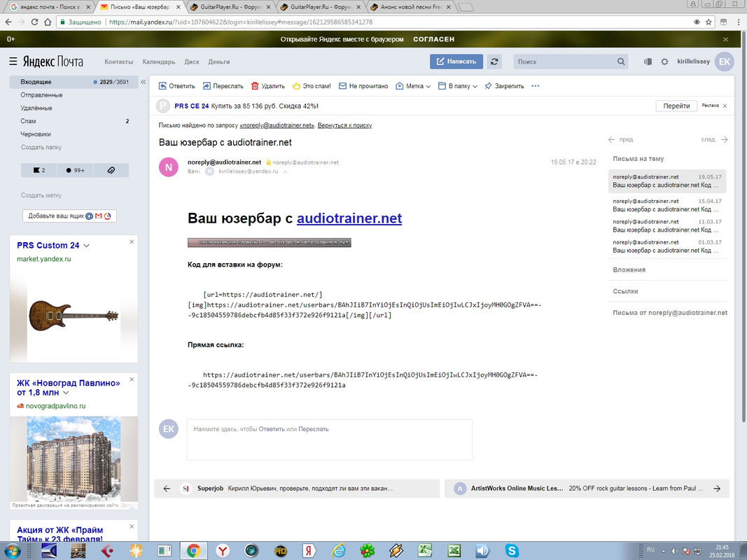Expand Письма от noreply@audiotrainer.net section
The width and height of the screenshot is (747, 560).
[670, 313]
